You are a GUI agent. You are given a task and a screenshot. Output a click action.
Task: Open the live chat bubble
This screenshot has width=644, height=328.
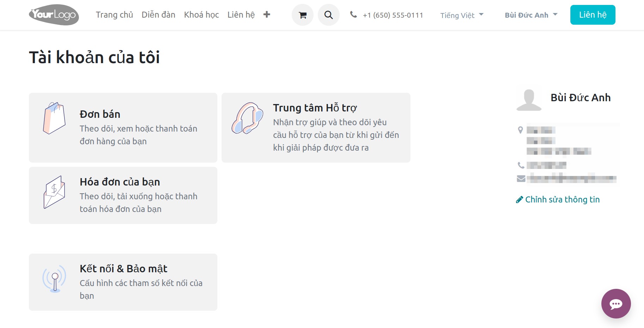click(x=616, y=304)
